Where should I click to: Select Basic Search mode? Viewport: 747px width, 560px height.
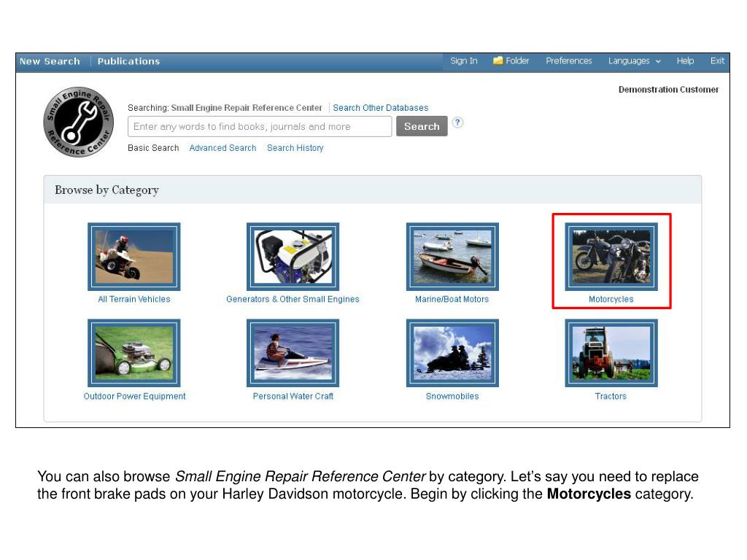pos(153,148)
